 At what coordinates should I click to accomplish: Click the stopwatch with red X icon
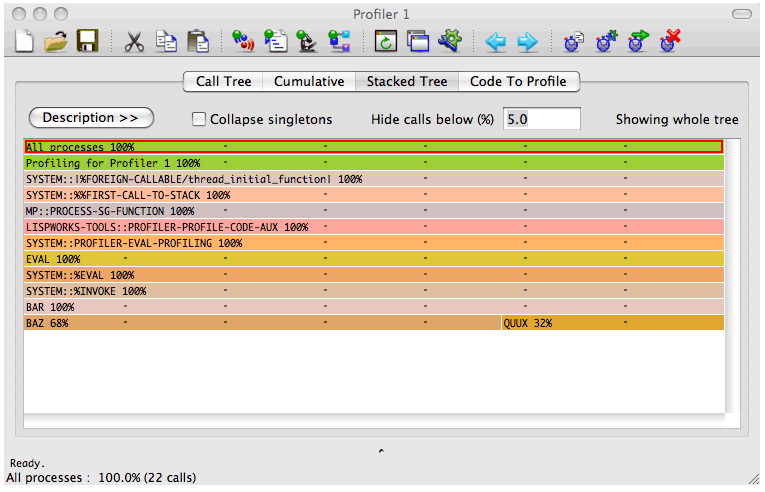[670, 41]
